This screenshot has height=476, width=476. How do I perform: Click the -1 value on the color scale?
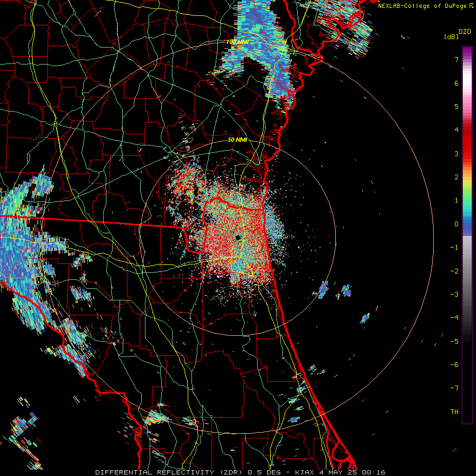point(454,248)
